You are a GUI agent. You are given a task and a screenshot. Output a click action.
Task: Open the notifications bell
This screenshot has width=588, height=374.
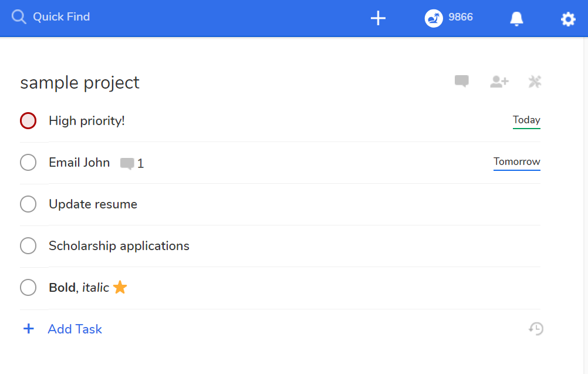point(516,18)
